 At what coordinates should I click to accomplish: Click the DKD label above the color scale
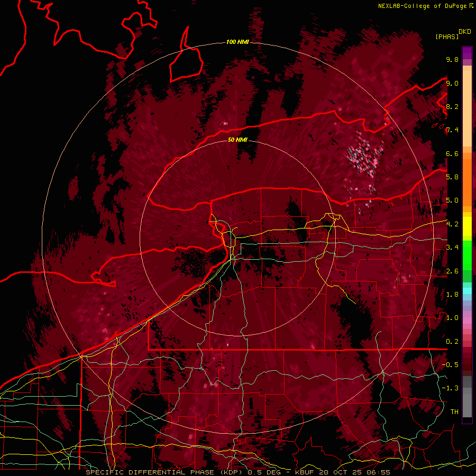pos(465,31)
